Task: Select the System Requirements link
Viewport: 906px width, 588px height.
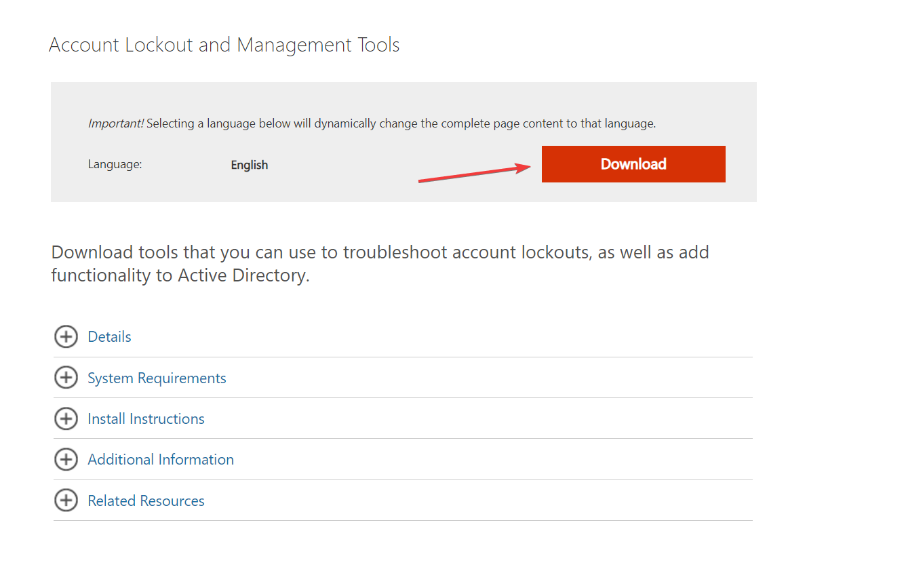Action: [157, 378]
